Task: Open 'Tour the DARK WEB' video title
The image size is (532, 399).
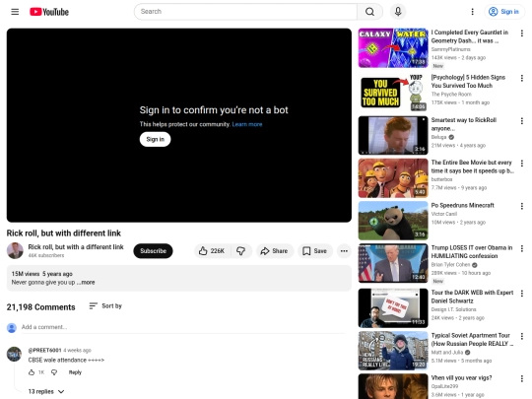Action: pos(472,297)
